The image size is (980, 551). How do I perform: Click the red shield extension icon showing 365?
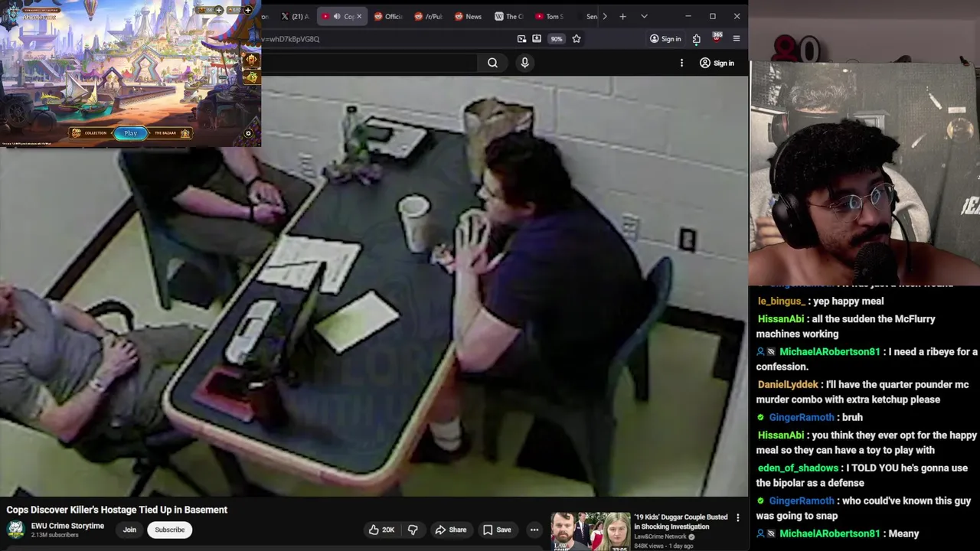(717, 38)
